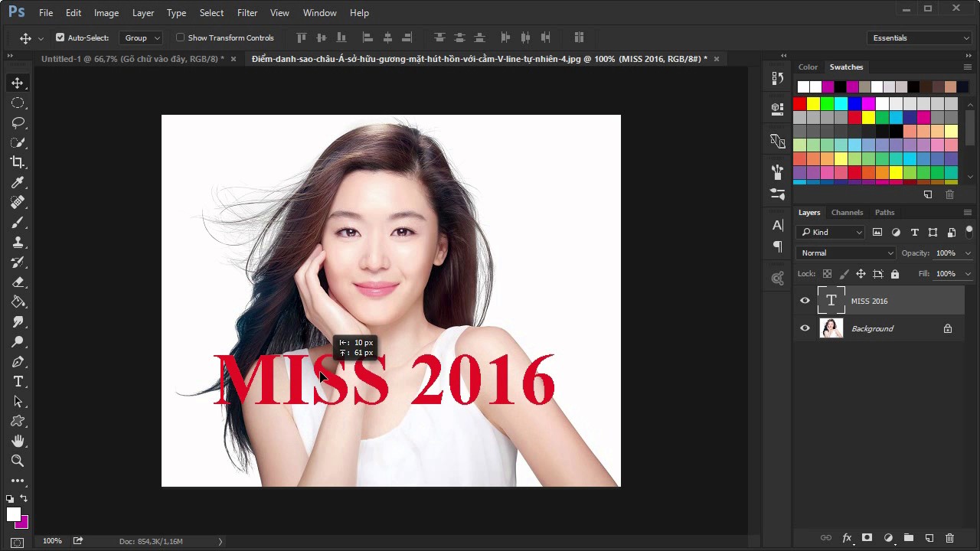Enable Show Transform Controls checkbox
The image size is (980, 551).
pos(181,37)
